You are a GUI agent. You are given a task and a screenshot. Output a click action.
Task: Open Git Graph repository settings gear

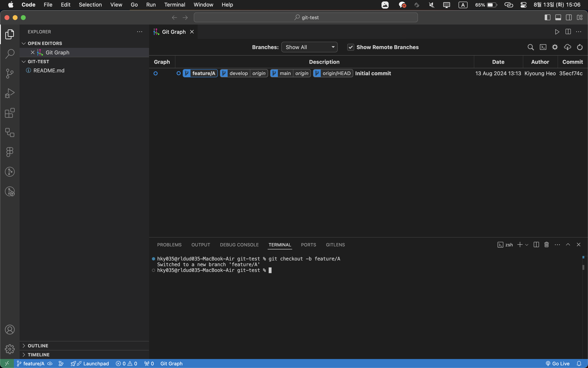[555, 47]
